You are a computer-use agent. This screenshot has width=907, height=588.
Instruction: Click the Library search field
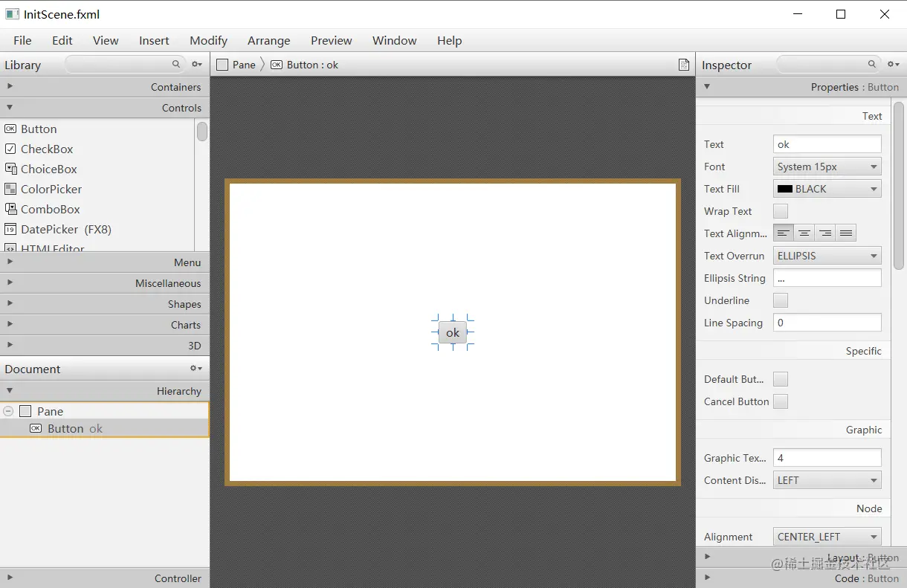click(x=123, y=65)
